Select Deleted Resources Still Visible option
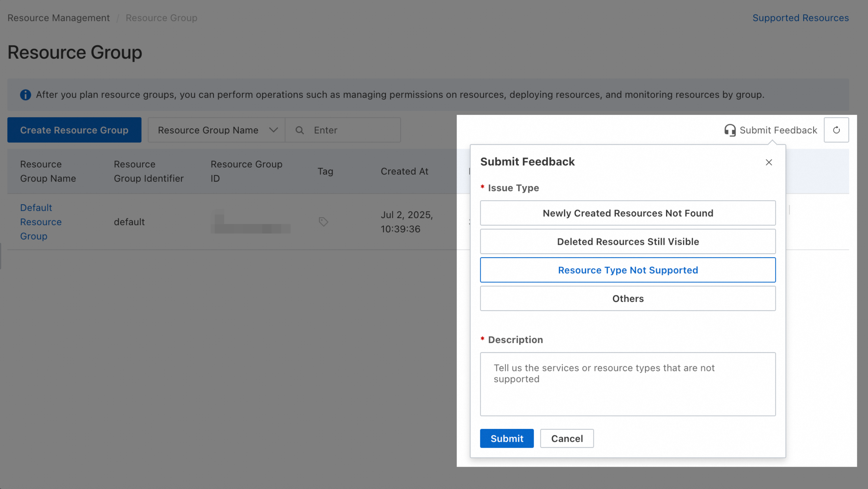Viewport: 868px width, 489px height. point(628,241)
